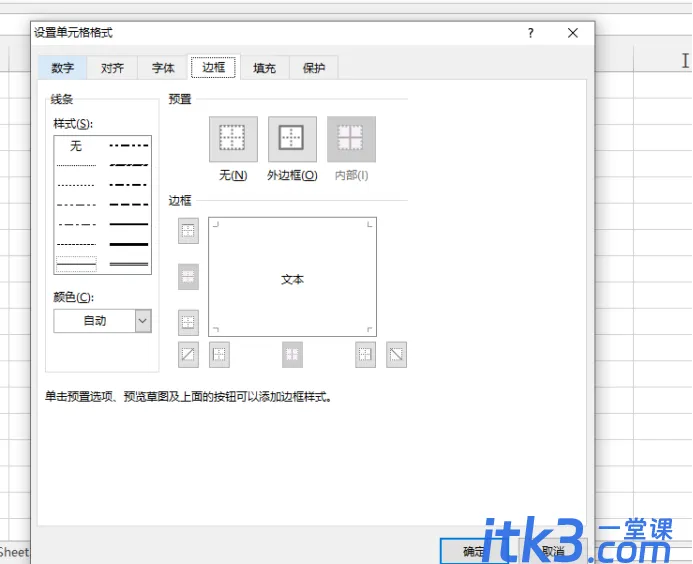Toggle the left border button
Image resolution: width=693 pixels, height=564 pixels.
point(219,354)
